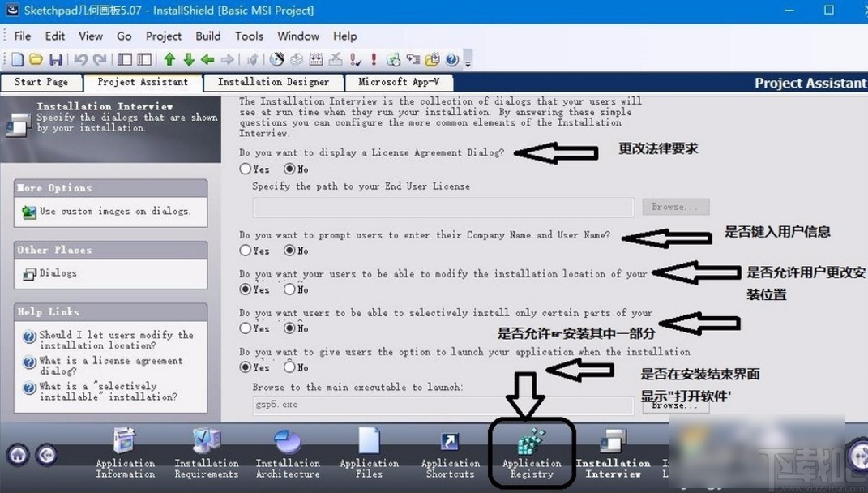This screenshot has height=493, width=868.
Task: Open the File menu
Action: pyautogui.click(x=22, y=36)
